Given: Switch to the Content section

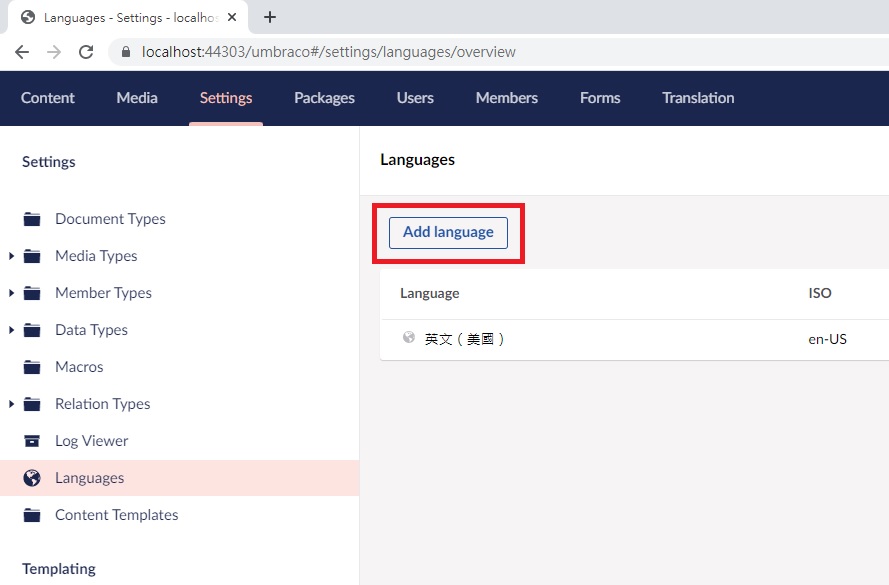Looking at the screenshot, I should point(47,98).
